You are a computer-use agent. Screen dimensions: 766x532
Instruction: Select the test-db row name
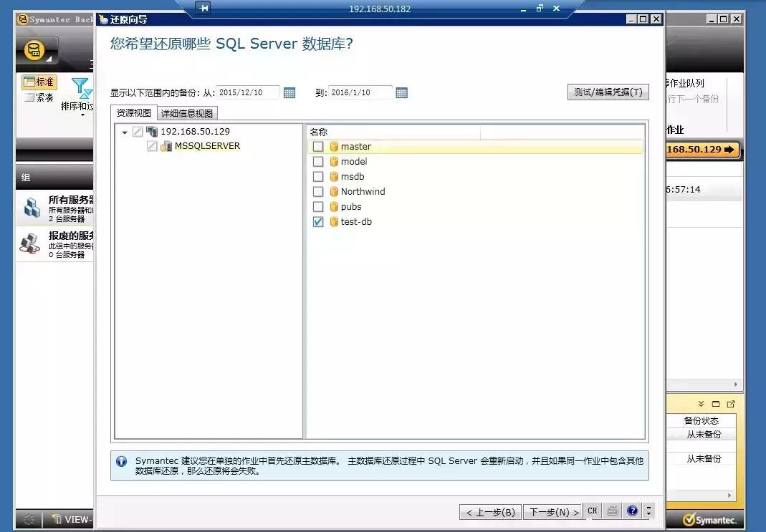point(356,221)
